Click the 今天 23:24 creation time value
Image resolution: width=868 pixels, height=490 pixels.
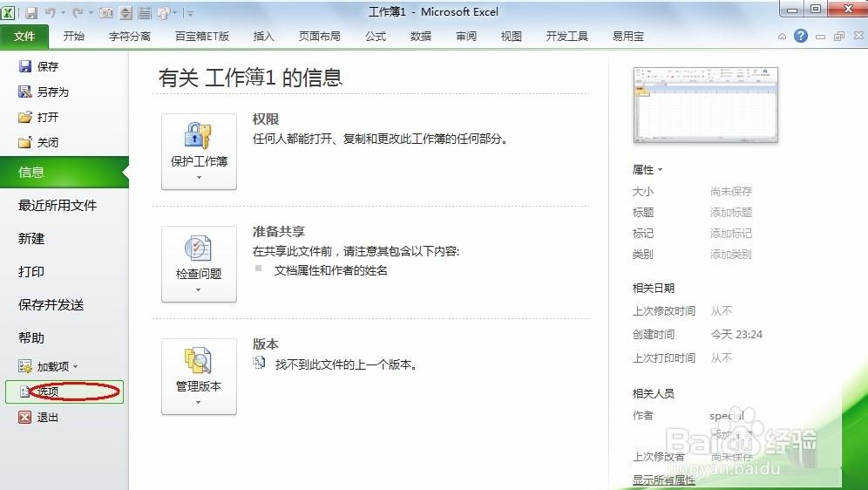pos(736,335)
